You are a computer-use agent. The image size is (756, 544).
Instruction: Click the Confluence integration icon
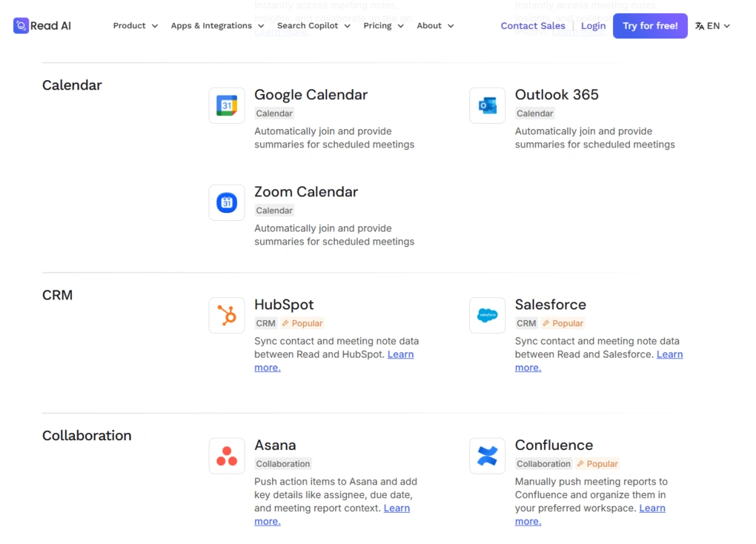point(487,455)
